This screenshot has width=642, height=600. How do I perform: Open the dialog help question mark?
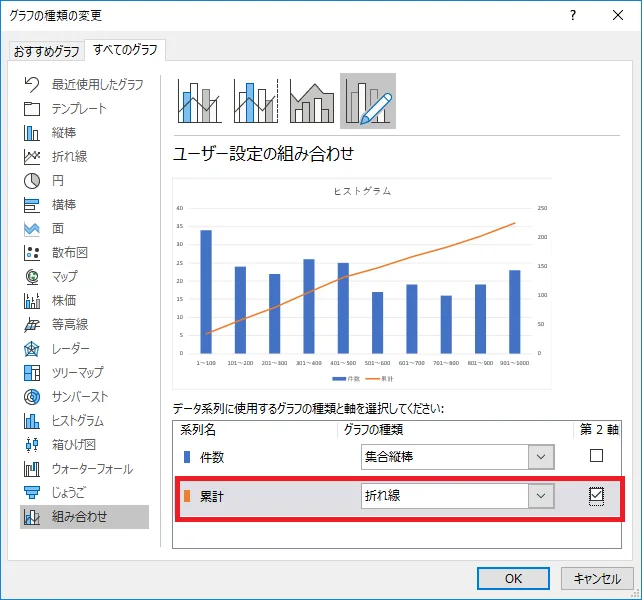click(573, 15)
